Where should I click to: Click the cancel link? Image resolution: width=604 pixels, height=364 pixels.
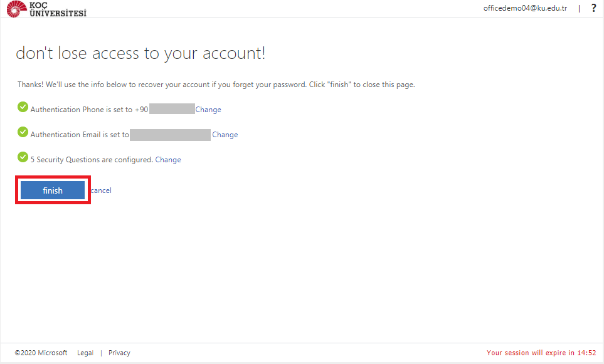click(101, 190)
